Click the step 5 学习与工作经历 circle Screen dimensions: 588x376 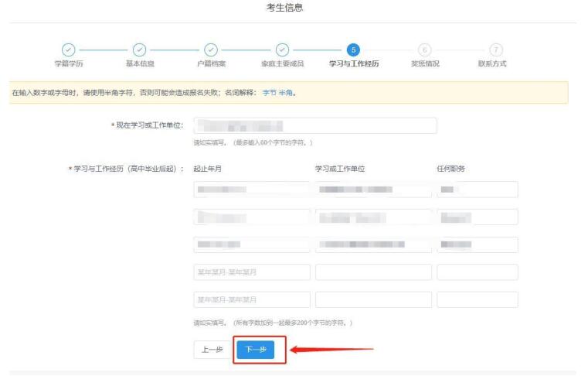353,50
